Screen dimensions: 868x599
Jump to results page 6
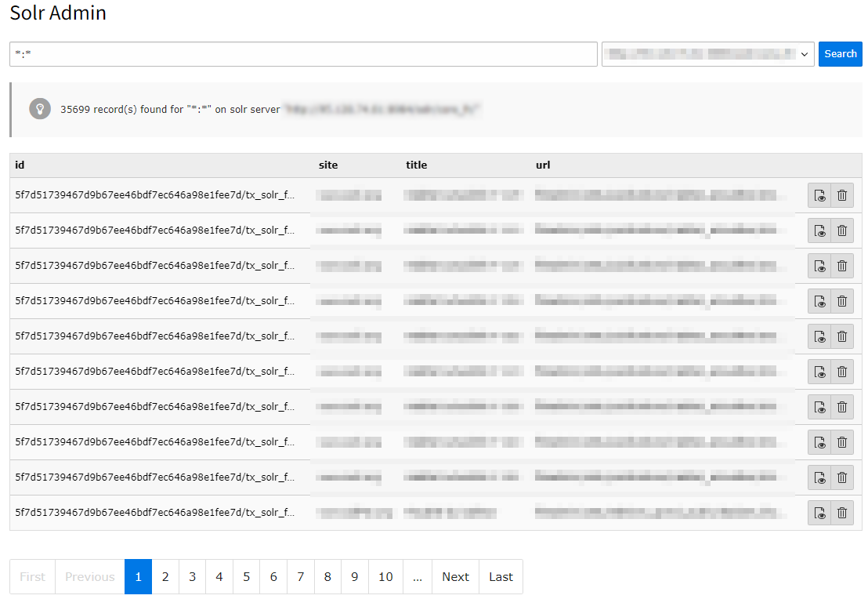(273, 577)
